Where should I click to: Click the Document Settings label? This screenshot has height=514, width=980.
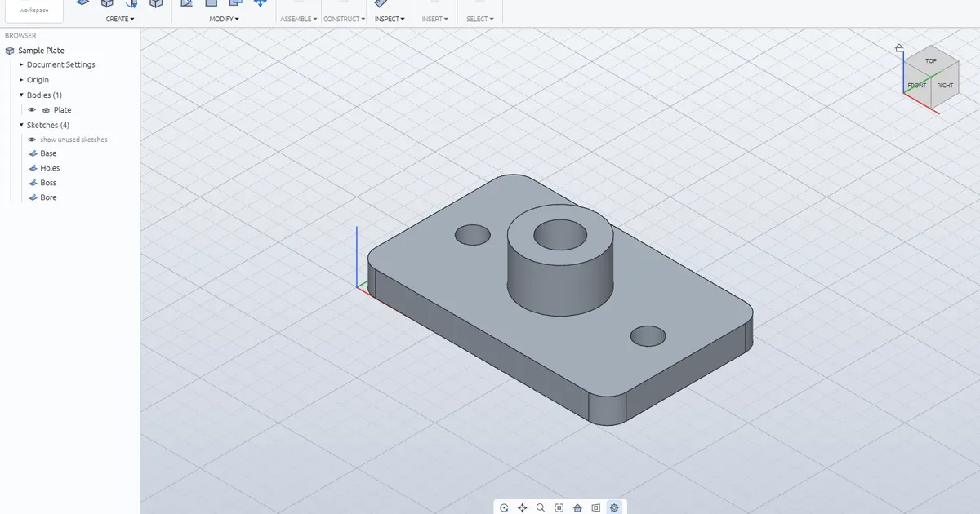(60, 64)
